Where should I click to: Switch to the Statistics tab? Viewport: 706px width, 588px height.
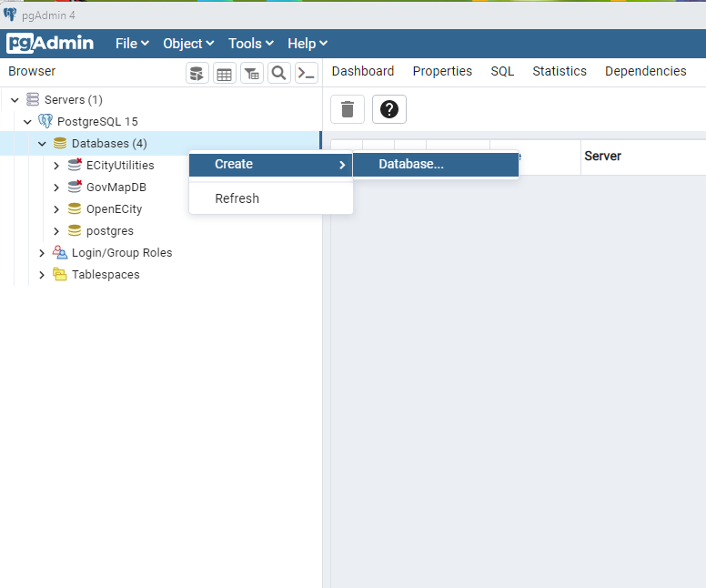(560, 71)
